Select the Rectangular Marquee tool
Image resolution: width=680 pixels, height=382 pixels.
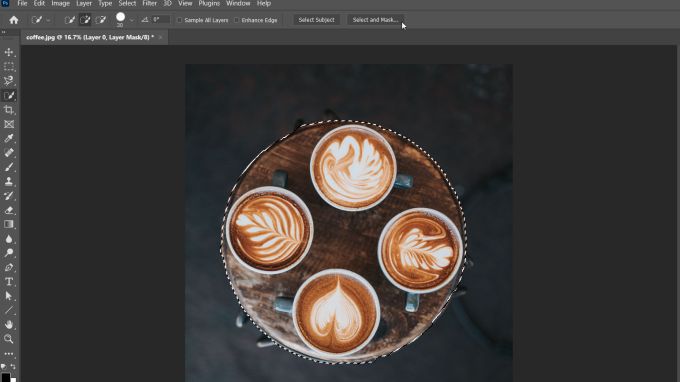(9, 67)
